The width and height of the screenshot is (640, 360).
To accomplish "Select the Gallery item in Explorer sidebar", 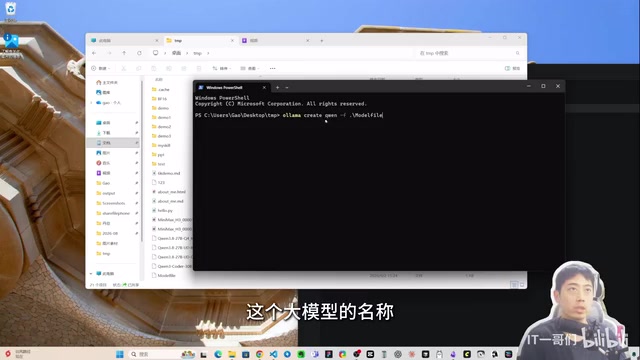I will [103, 93].
